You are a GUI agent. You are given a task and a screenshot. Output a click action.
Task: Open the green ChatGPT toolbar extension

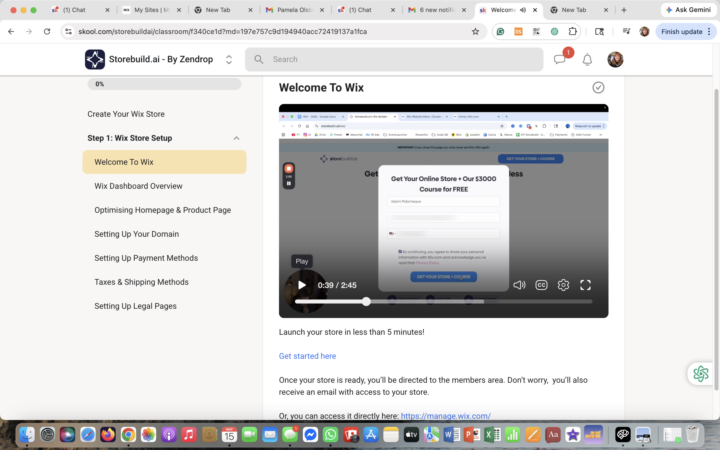coord(554,31)
